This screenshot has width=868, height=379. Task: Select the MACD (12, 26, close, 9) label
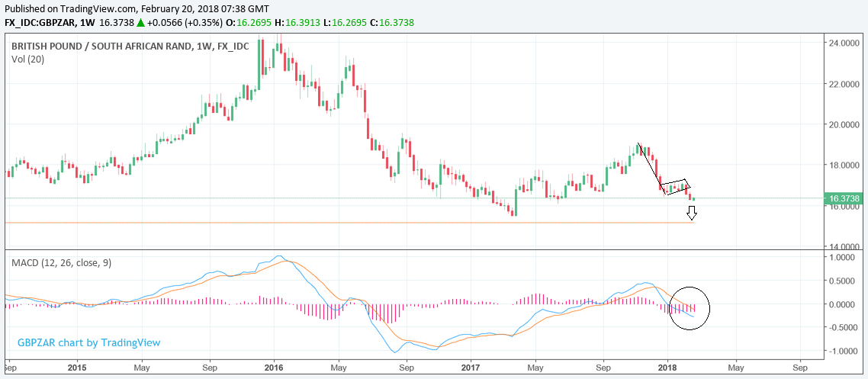click(x=62, y=262)
